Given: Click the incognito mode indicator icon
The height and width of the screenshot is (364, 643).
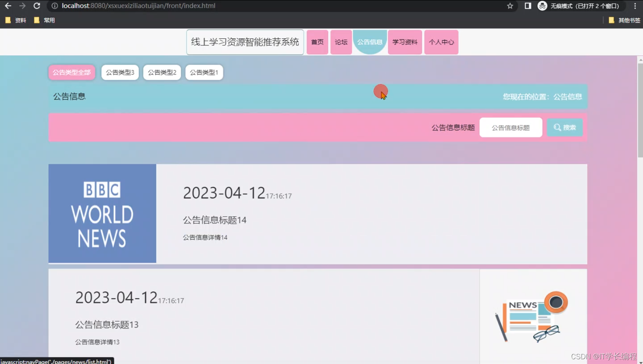Looking at the screenshot, I should (542, 6).
